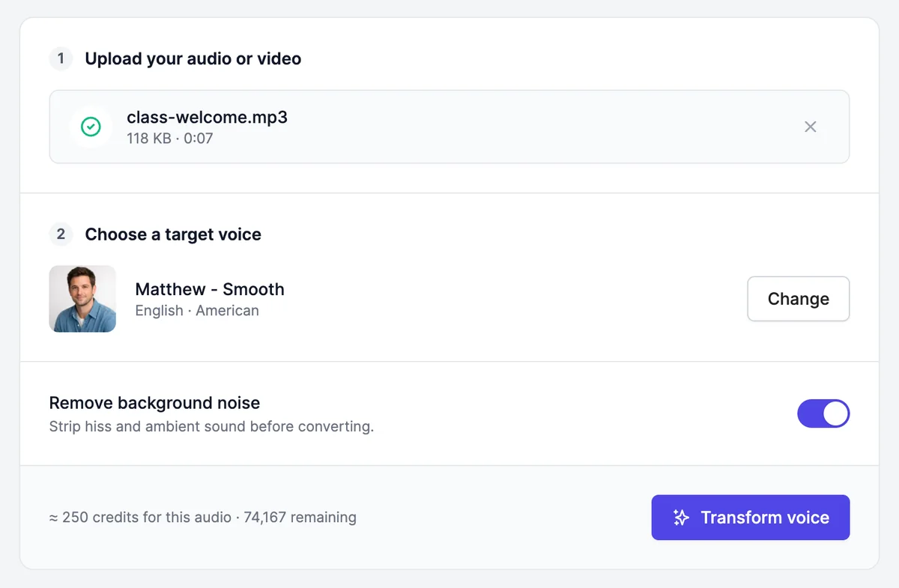The width and height of the screenshot is (899, 588).
Task: Click the Remove background noise label
Action: pyautogui.click(x=154, y=403)
